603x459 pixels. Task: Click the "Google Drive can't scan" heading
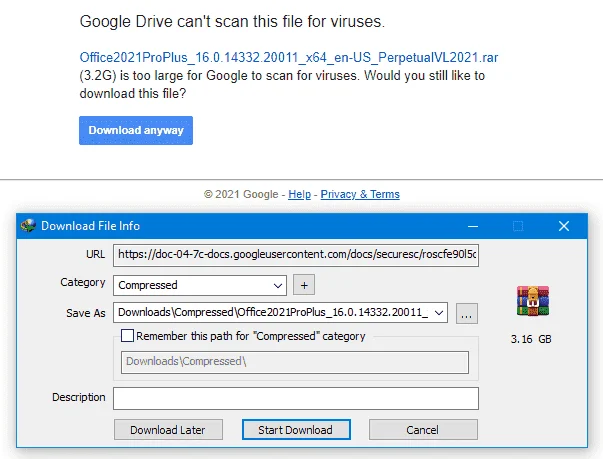[x=232, y=22]
